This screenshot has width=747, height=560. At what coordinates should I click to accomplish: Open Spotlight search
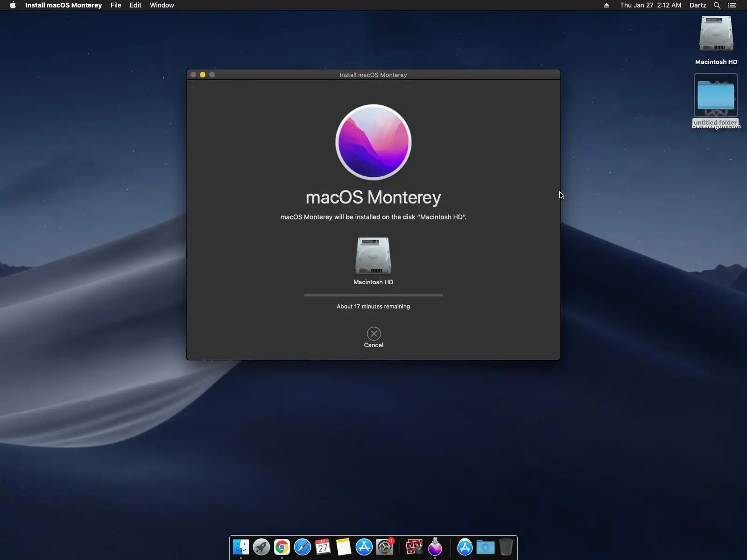click(x=717, y=5)
